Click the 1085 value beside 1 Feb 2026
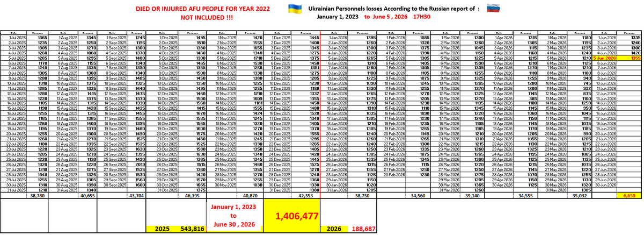This screenshot has height=235, width=644. (419, 39)
